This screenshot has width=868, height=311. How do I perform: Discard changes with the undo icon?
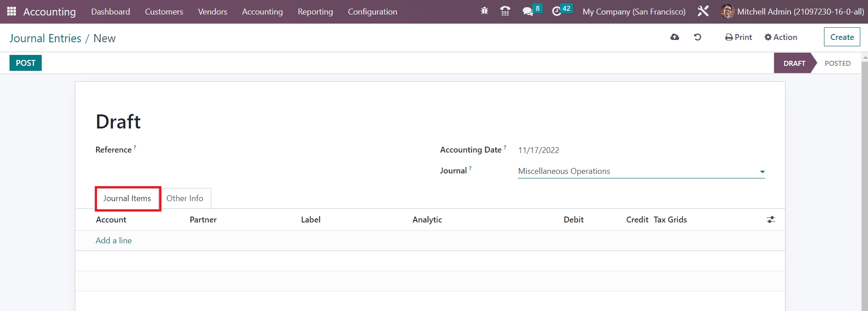pos(697,37)
